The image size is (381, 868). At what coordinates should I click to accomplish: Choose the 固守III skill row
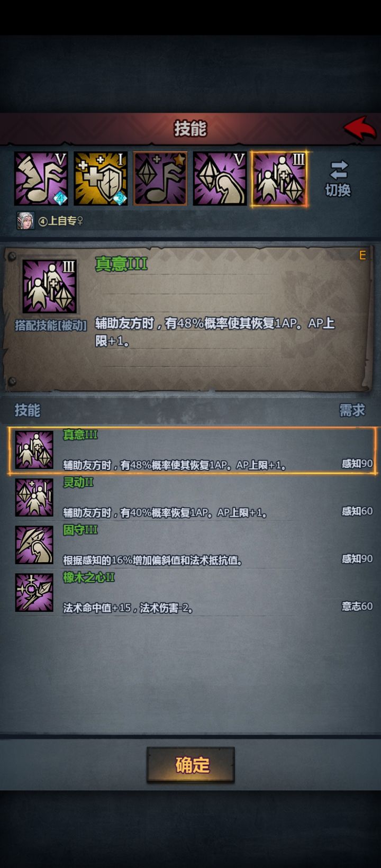tap(192, 545)
